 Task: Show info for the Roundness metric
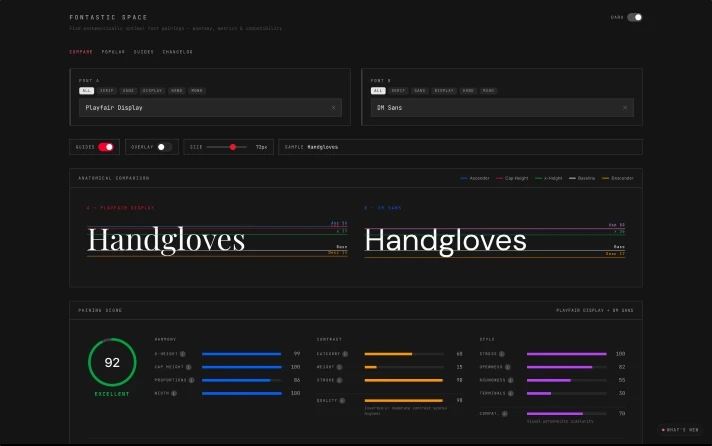(510, 380)
